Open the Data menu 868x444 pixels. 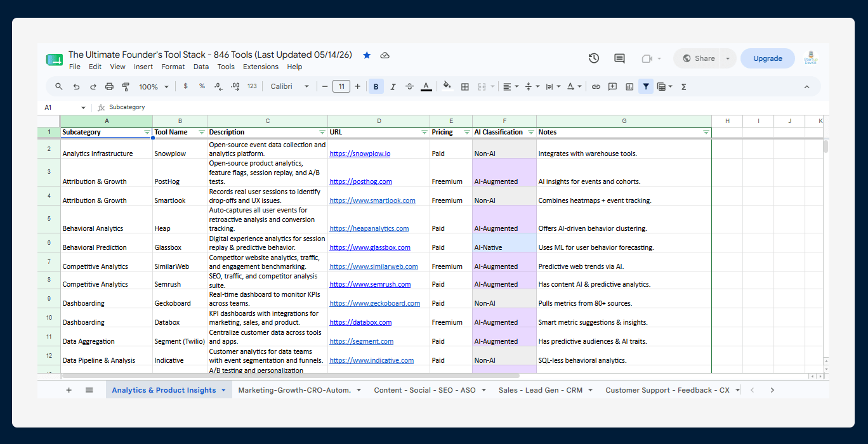coord(201,67)
